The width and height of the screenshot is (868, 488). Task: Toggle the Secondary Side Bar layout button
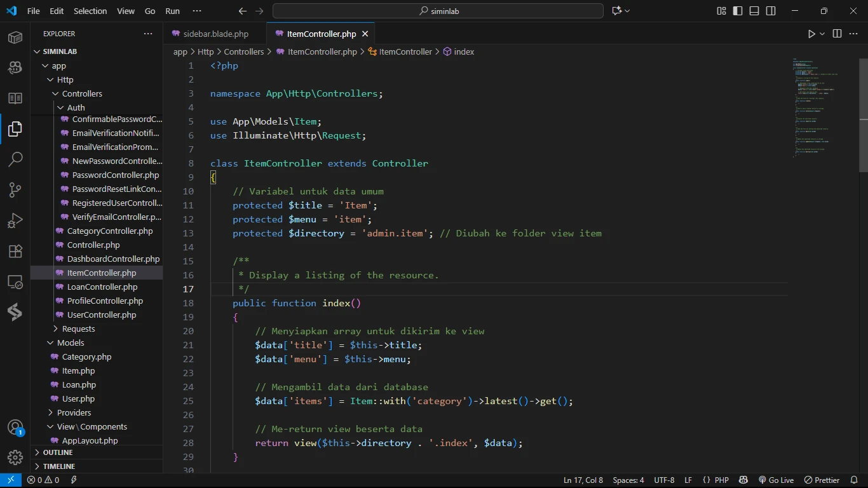[x=771, y=11]
